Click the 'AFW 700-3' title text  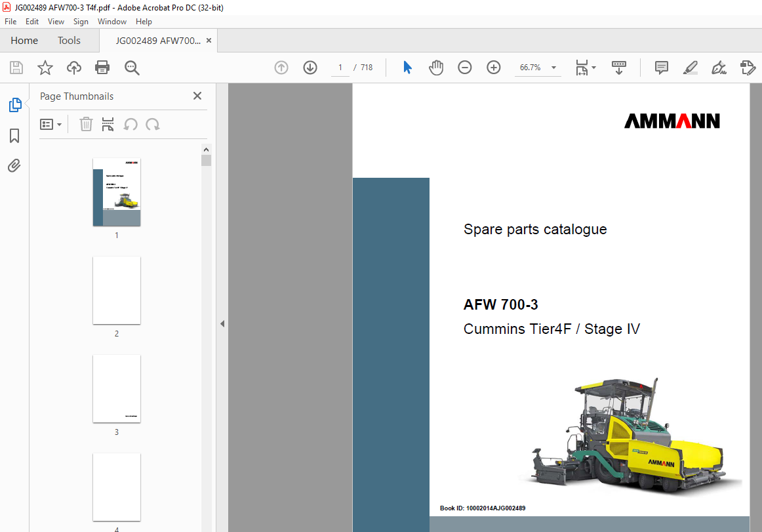(500, 304)
